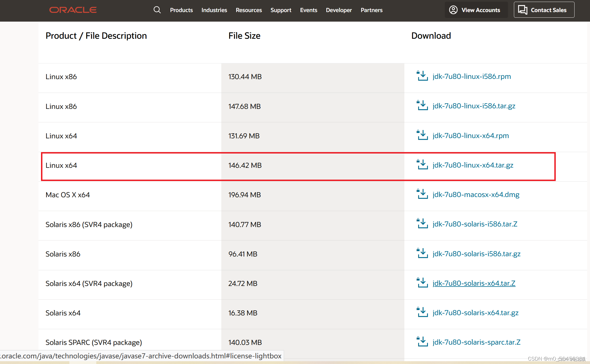The height and width of the screenshot is (364, 590).
Task: Open the Support menu
Action: pyautogui.click(x=281, y=10)
